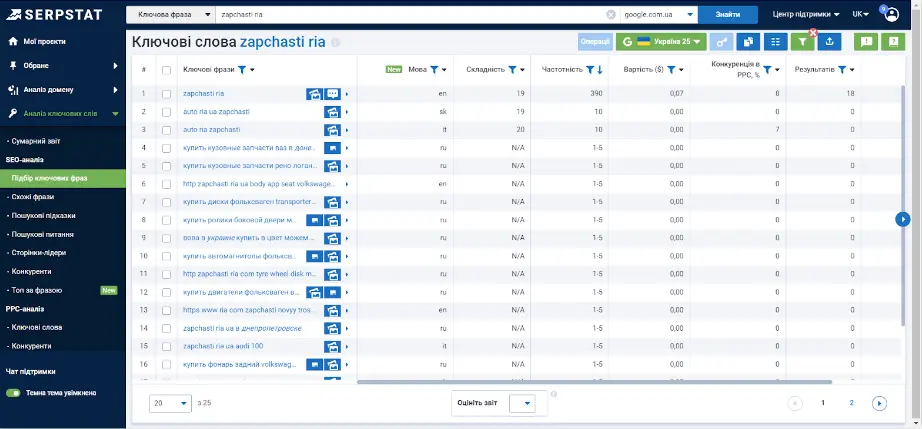922x429 pixels.
Task: Open Чат підтримки in sidebar
Action: pos(30,371)
